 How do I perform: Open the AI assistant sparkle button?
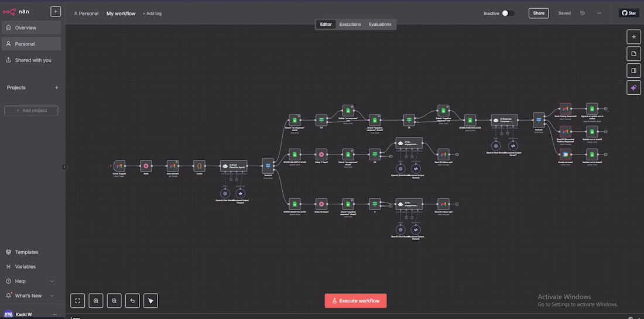point(633,87)
